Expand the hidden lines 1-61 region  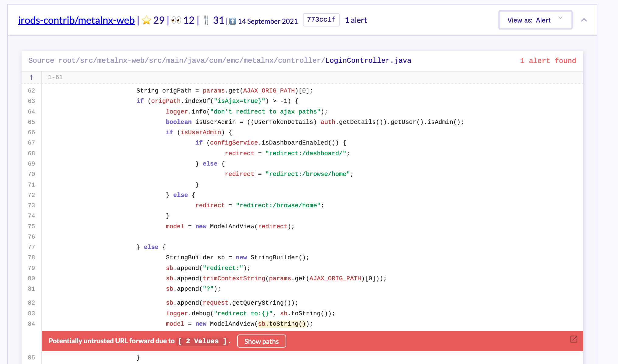point(55,77)
